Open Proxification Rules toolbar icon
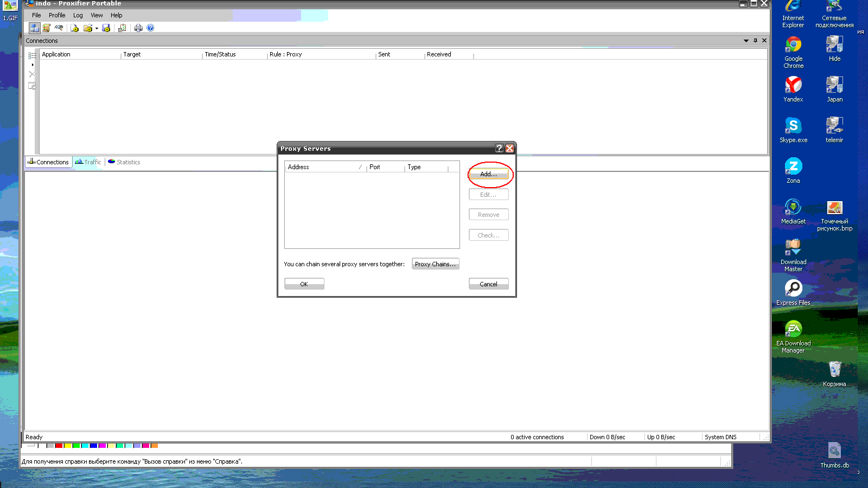This screenshot has height=488, width=868. (47, 28)
